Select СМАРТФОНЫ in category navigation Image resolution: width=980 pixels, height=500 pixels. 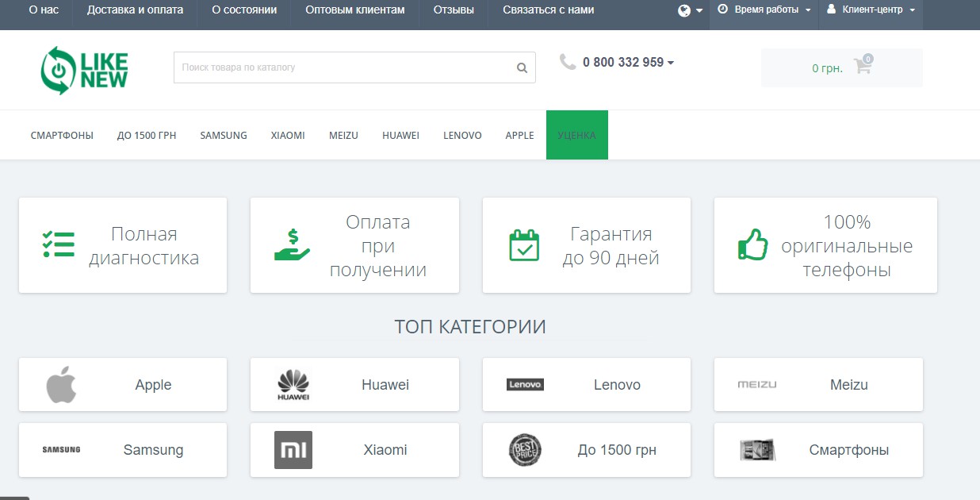coord(62,136)
